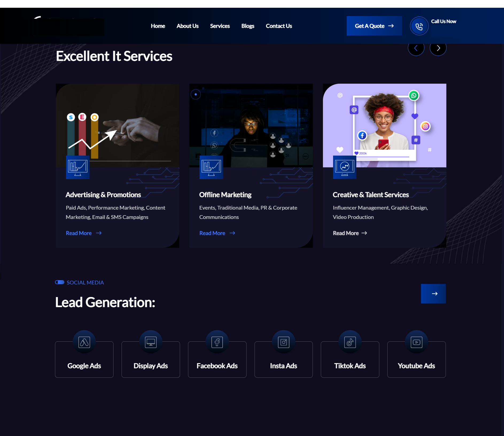Viewport: 504px width, 436px height.
Task: Select the Display Ads monitor icon
Action: click(151, 342)
